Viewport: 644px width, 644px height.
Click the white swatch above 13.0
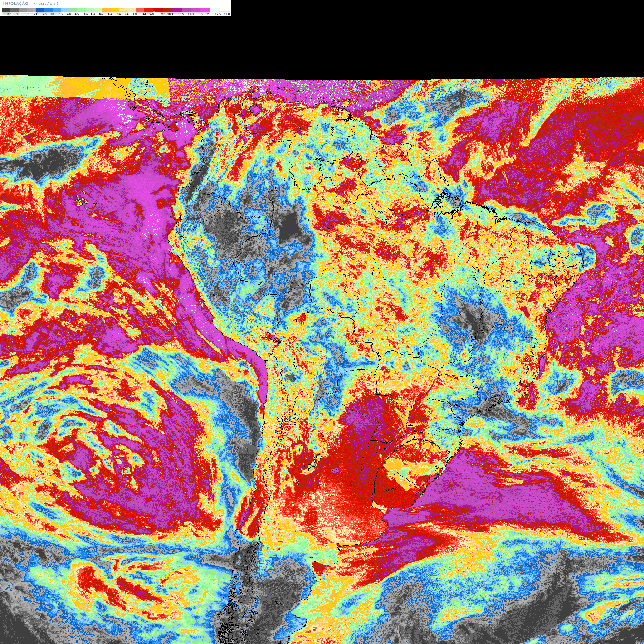click(x=225, y=10)
